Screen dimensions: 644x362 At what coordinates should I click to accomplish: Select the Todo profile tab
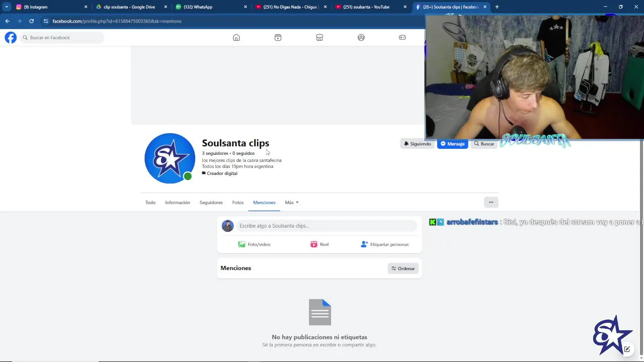(x=150, y=203)
